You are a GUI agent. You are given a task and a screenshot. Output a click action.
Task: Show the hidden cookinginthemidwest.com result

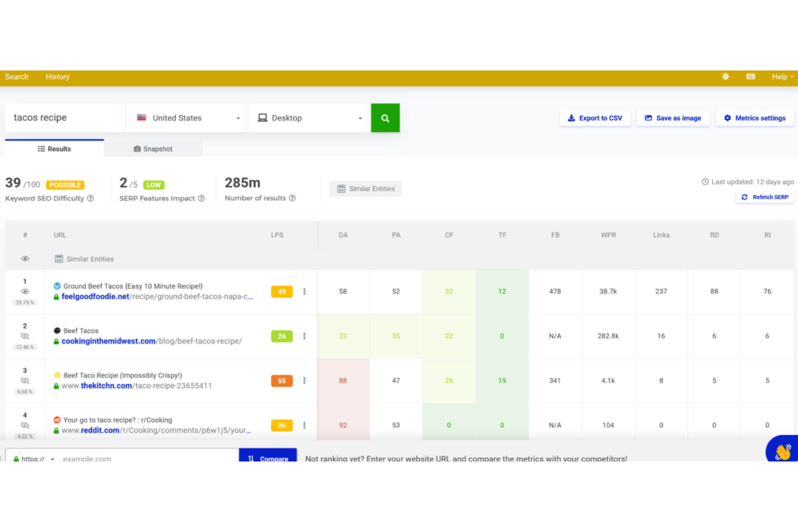tap(25, 335)
